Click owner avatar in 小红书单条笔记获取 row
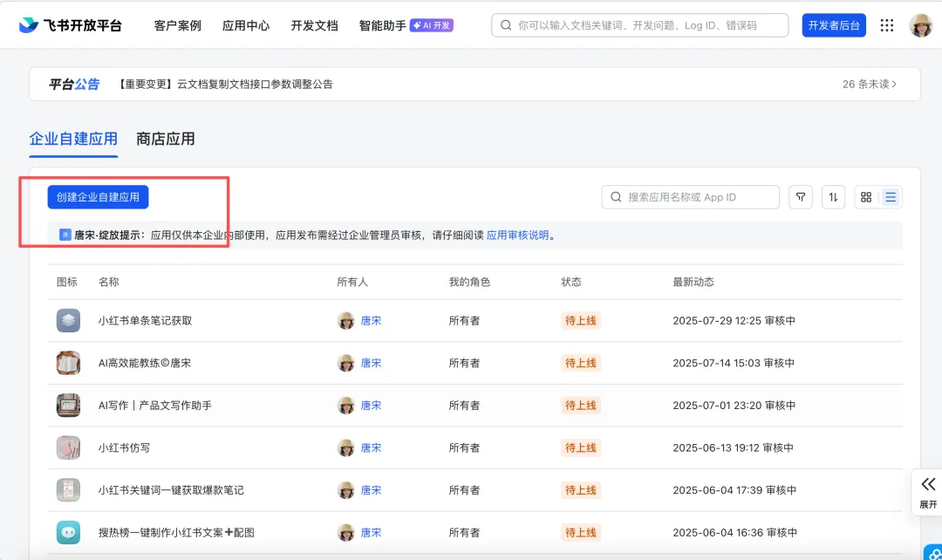Image resolution: width=942 pixels, height=560 pixels. tap(346, 321)
